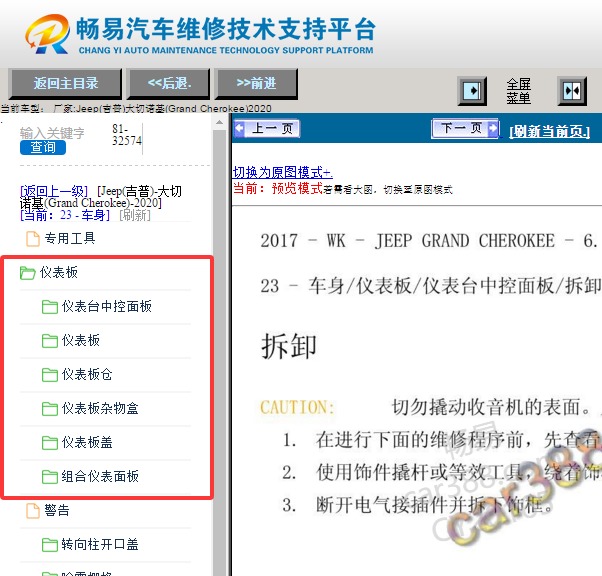The height and width of the screenshot is (576, 602).
Task: Switch view via 切换为原图模式+ link
Action: pos(283,172)
